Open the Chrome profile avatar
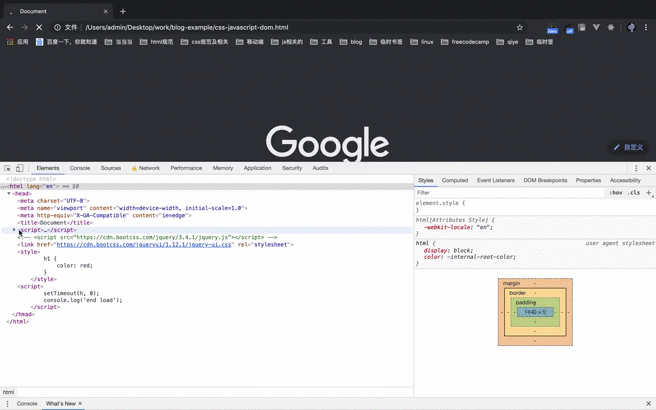656x410 pixels. [x=631, y=27]
